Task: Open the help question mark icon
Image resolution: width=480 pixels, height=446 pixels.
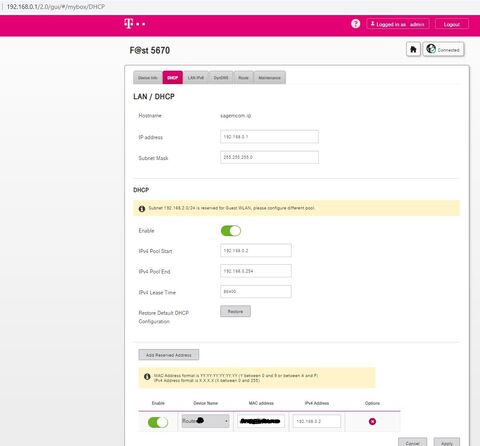Action: click(x=355, y=24)
